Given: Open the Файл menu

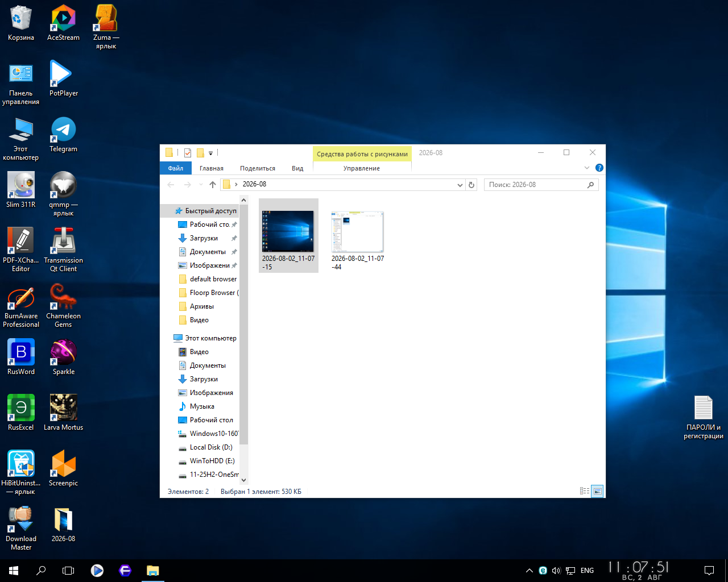Looking at the screenshot, I should pos(176,168).
